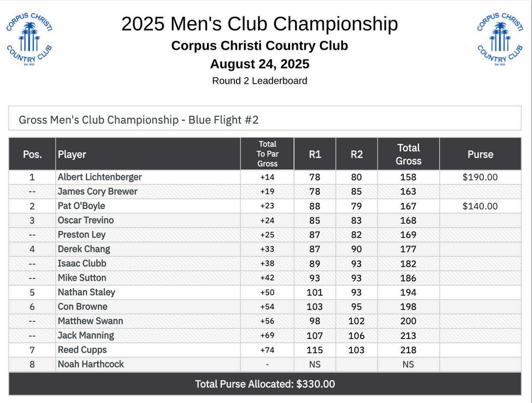Click the Total Purse Allocated footer bar
Image resolution: width=532 pixels, height=403 pixels.
coord(265,384)
